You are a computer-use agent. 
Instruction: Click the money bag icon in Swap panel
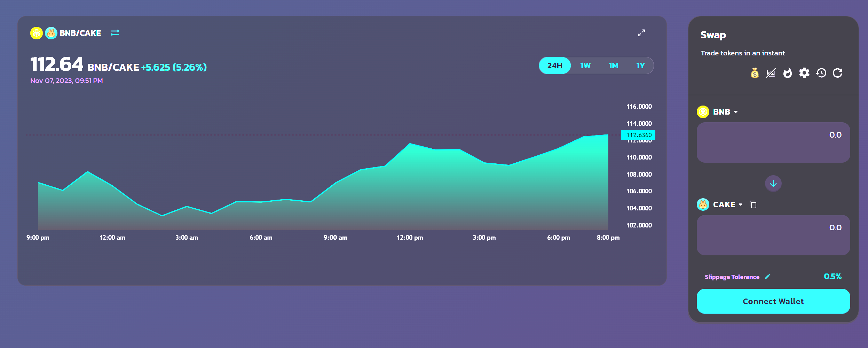point(755,73)
